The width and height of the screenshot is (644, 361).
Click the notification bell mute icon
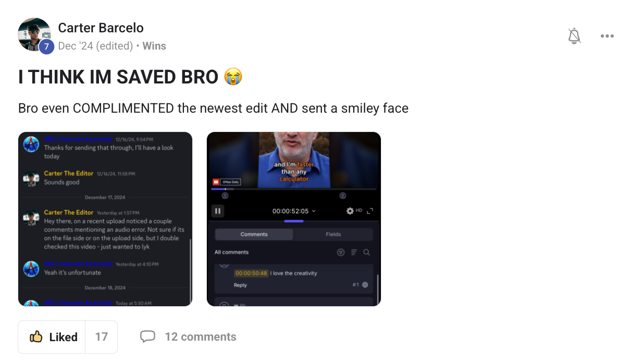point(574,36)
